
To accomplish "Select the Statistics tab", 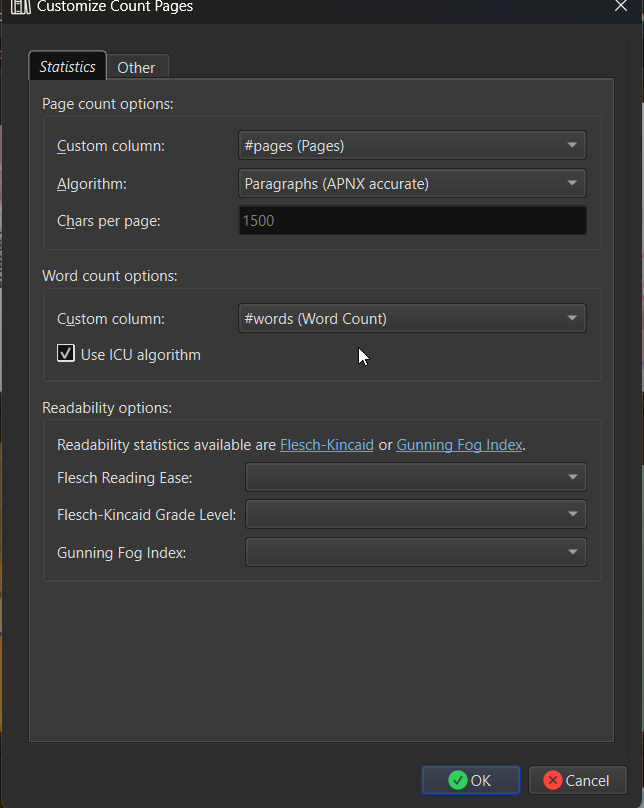I will pos(67,67).
